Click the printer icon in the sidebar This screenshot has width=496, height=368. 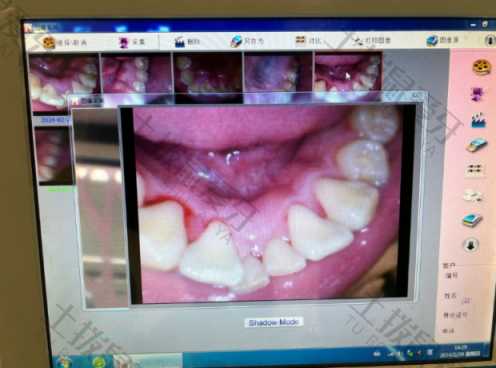[473, 196]
